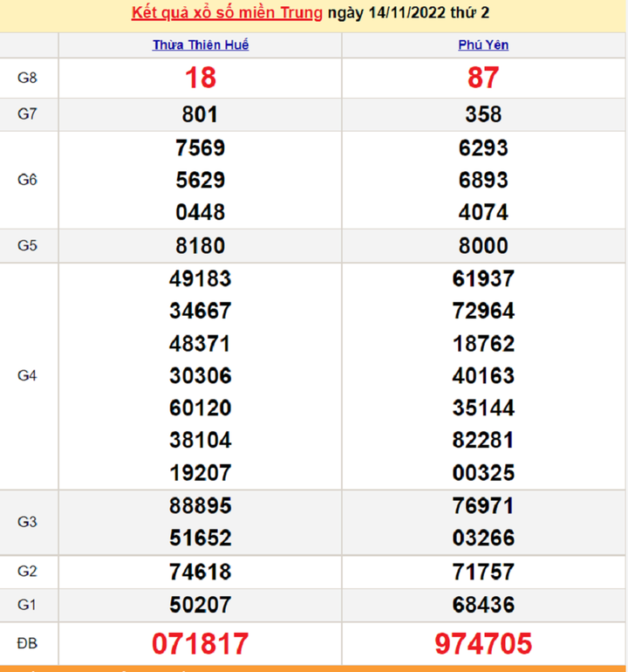Image resolution: width=628 pixels, height=672 pixels.
Task: Select G3 result 76971
Action: pos(483,505)
